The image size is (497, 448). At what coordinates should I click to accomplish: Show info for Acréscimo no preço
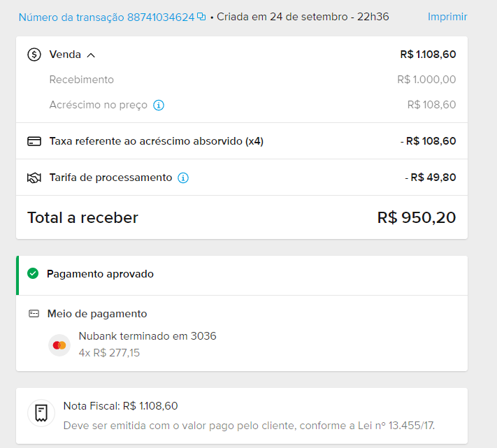coord(159,105)
